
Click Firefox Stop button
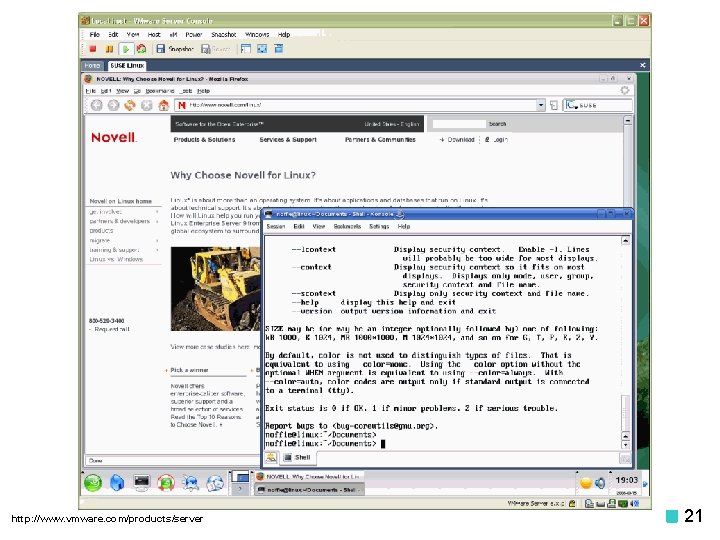(x=147, y=106)
